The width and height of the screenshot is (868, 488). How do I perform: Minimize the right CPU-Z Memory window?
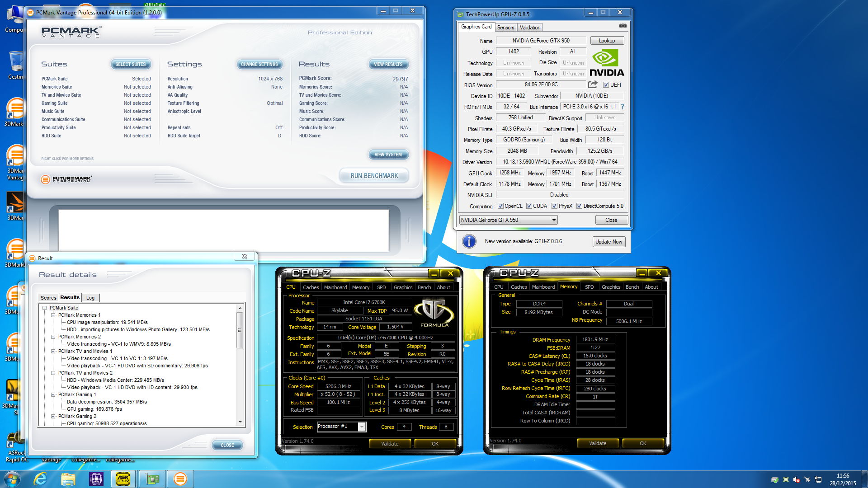tap(642, 273)
